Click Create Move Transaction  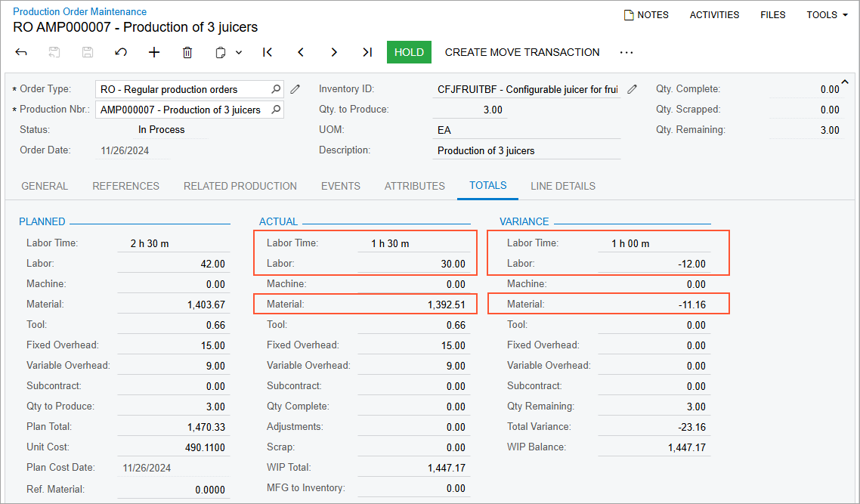(x=522, y=52)
